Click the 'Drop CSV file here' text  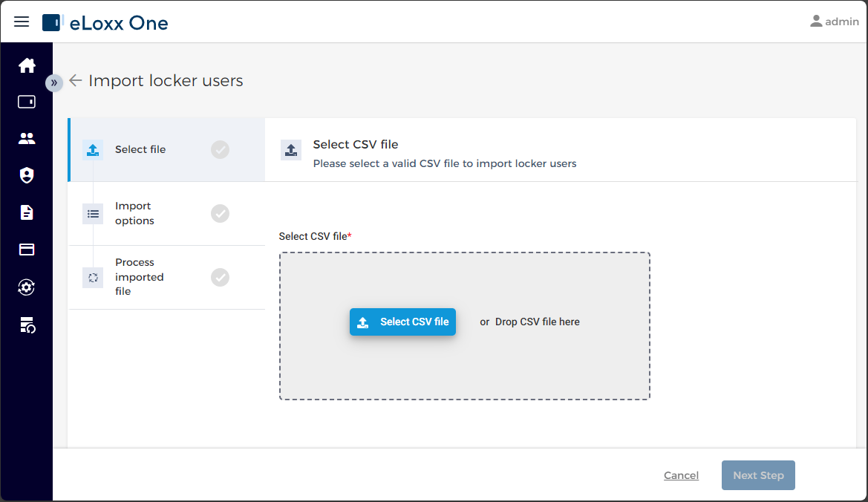[x=537, y=322]
